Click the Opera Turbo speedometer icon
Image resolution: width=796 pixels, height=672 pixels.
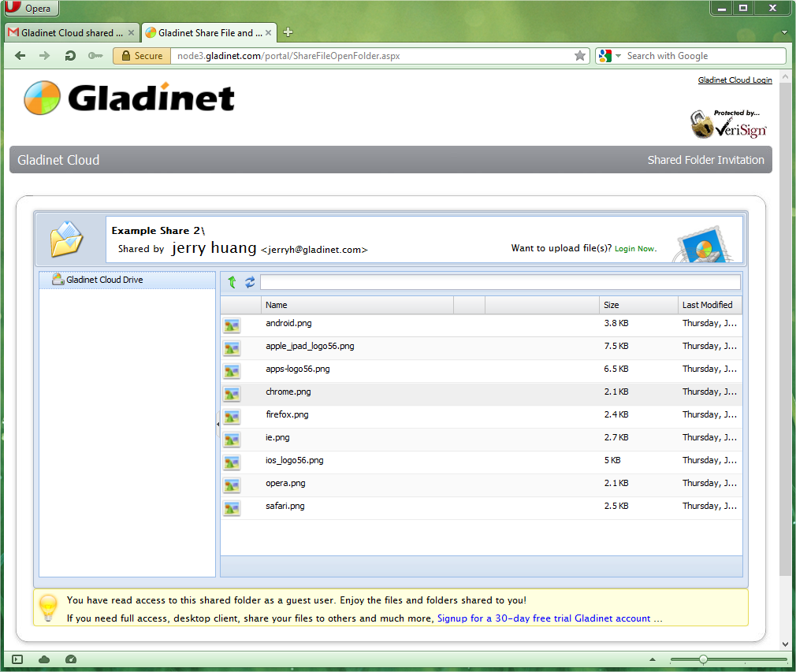(x=71, y=659)
